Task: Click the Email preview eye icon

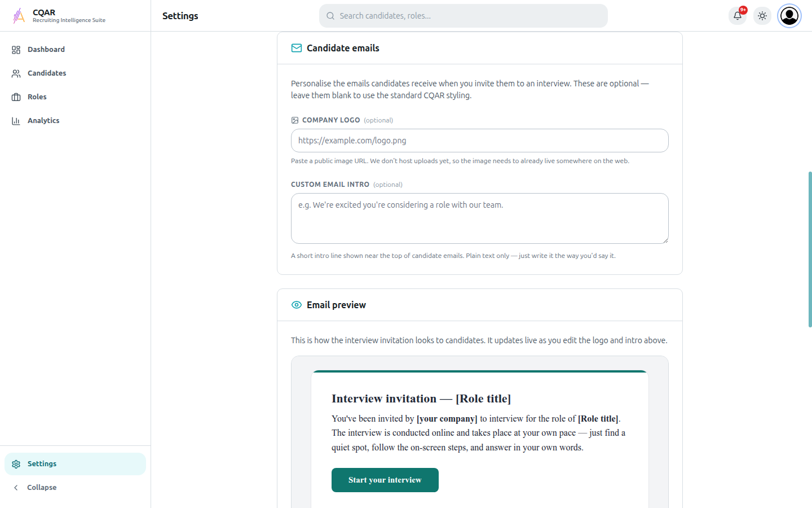Action: pyautogui.click(x=297, y=305)
